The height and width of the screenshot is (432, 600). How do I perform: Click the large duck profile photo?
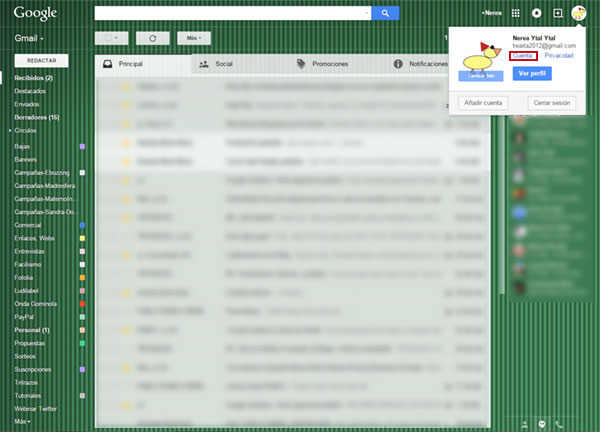481,57
